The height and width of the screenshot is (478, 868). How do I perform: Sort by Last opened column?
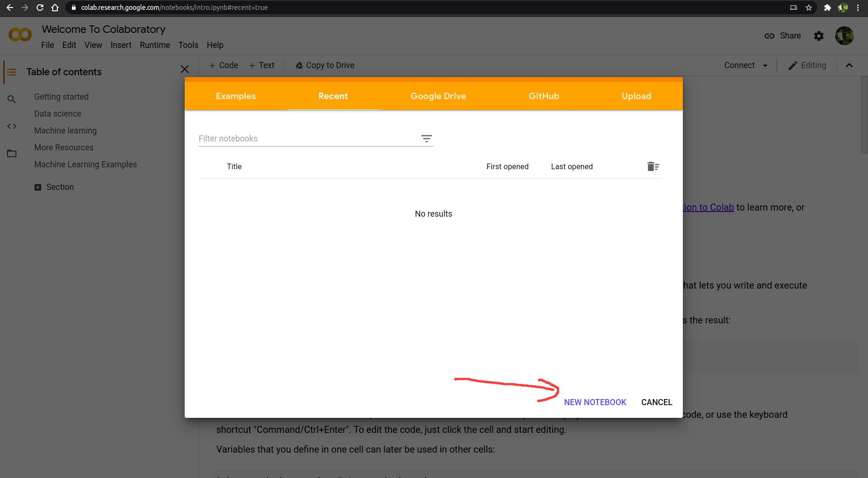(x=571, y=166)
